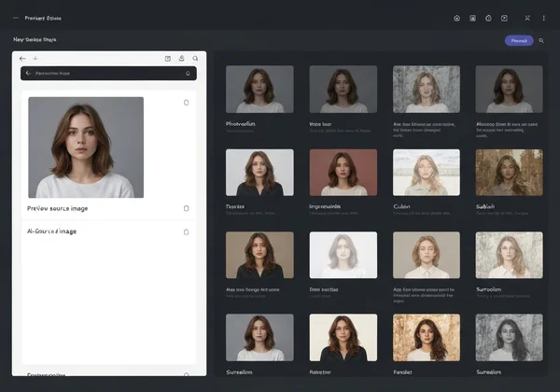Click the 'Subiait' style caption

485,206
